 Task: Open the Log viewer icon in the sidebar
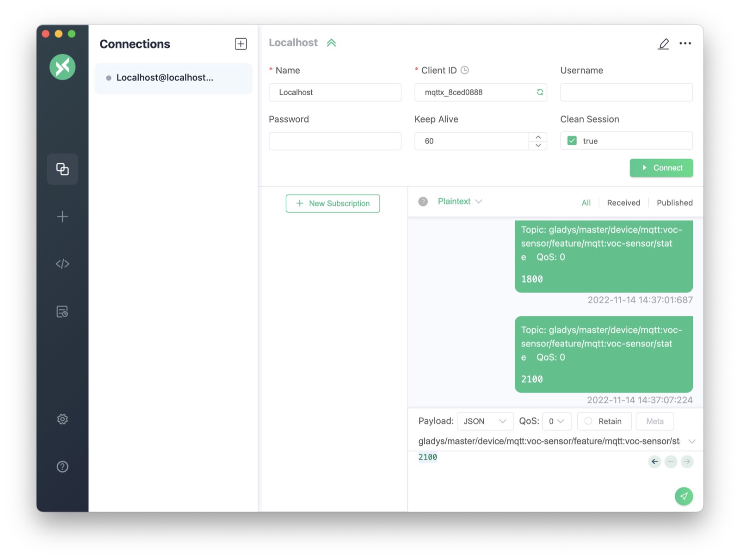[62, 311]
